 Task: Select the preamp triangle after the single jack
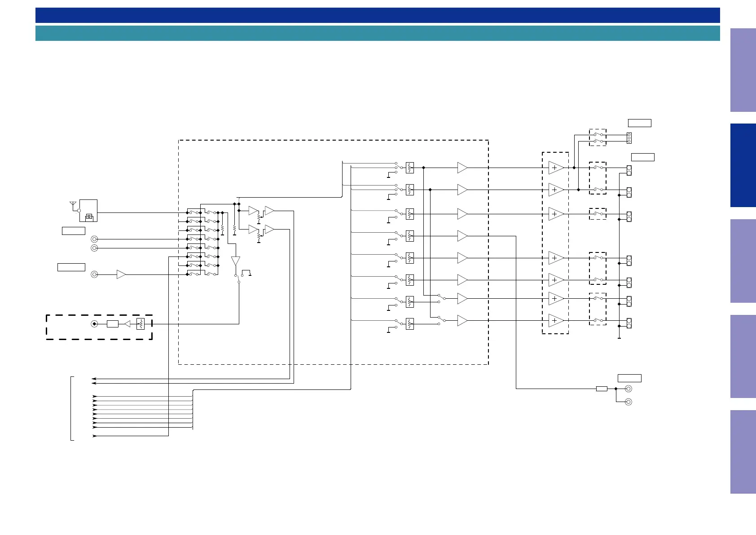[121, 274]
